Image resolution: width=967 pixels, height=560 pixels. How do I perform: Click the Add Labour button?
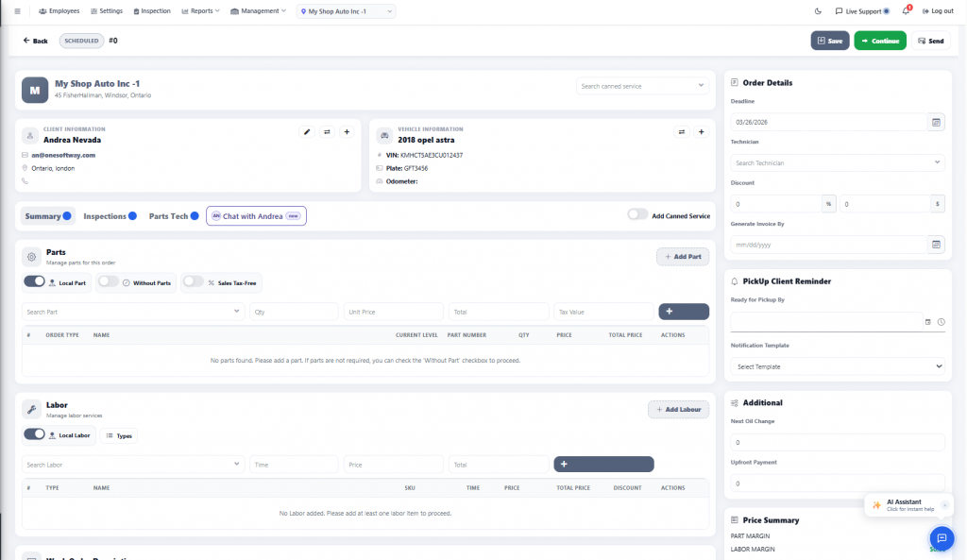[678, 409]
